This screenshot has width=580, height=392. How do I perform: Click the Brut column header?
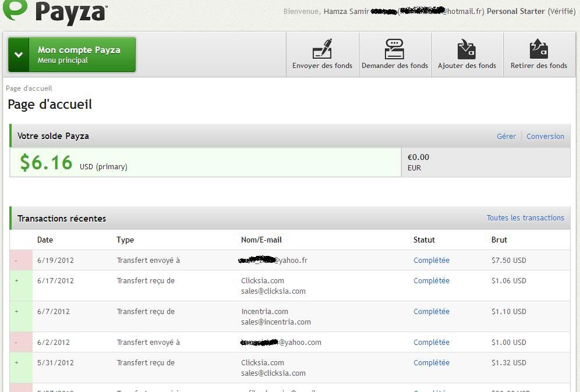pyautogui.click(x=499, y=240)
